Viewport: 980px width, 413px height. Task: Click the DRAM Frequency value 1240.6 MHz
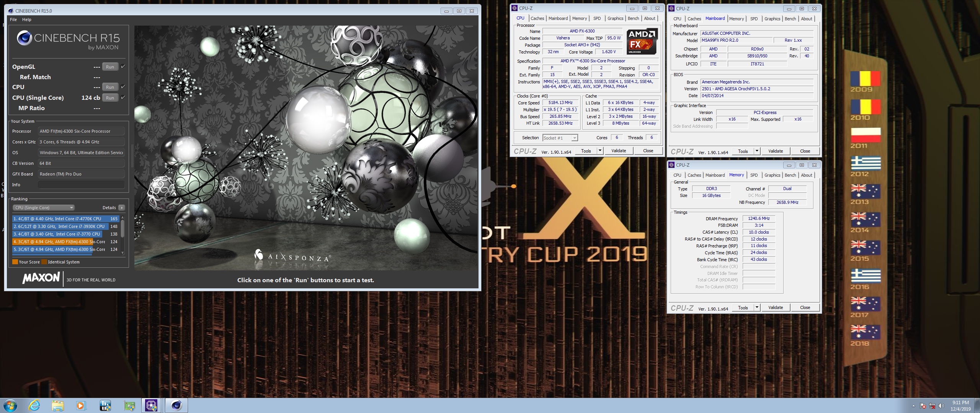click(759, 218)
